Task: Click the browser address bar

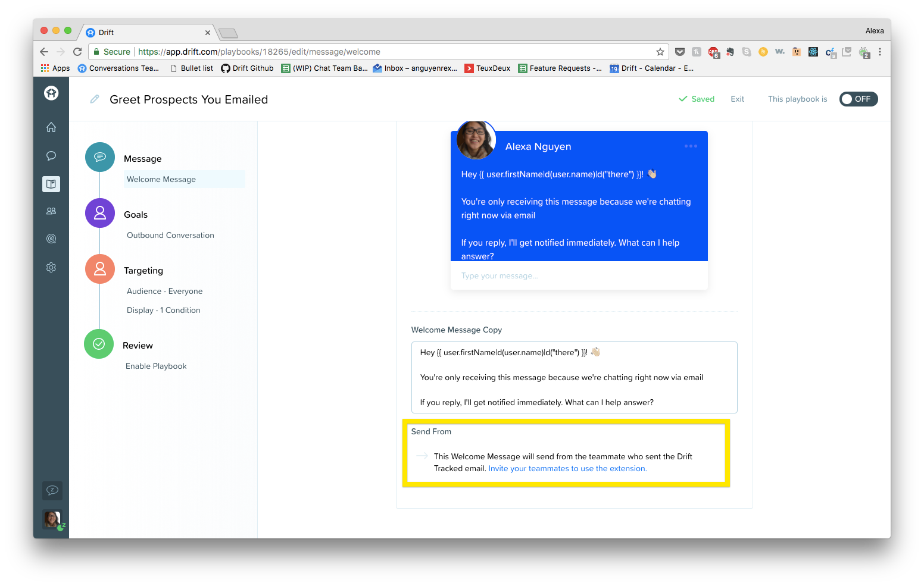Action: pyautogui.click(x=379, y=52)
